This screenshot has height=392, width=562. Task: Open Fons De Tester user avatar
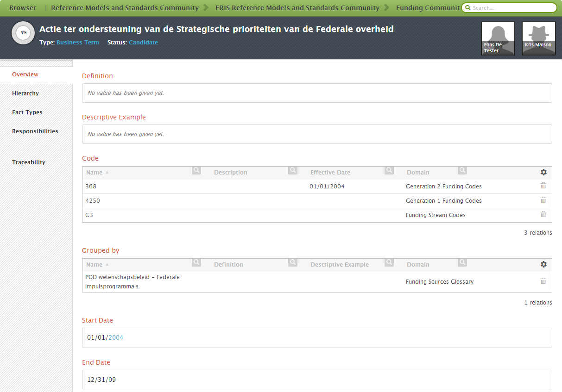(x=498, y=38)
